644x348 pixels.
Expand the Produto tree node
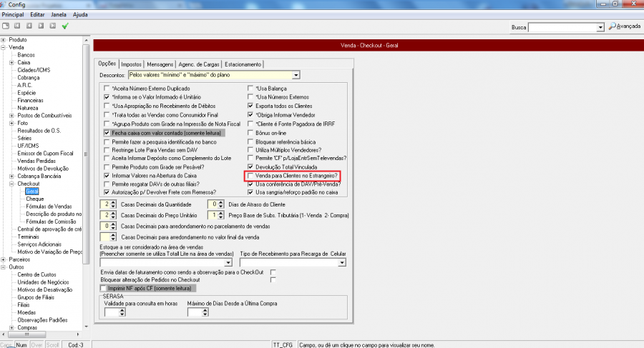(x=4, y=40)
